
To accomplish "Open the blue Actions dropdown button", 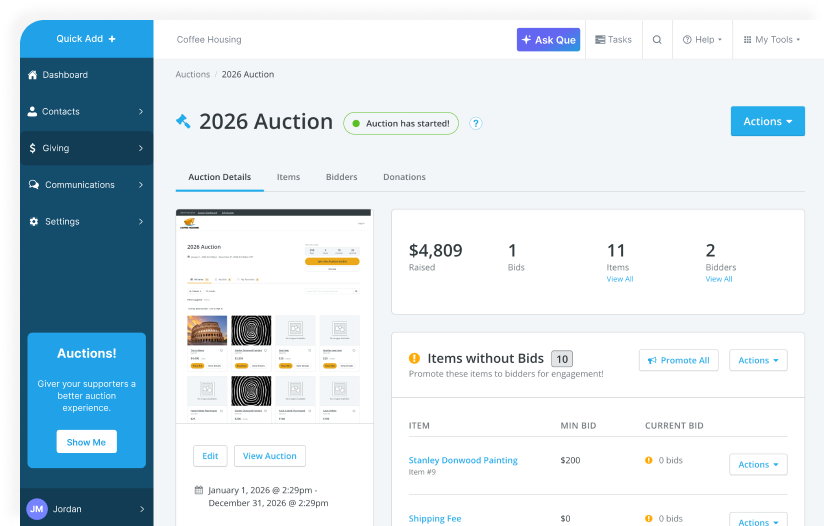I will (x=767, y=122).
